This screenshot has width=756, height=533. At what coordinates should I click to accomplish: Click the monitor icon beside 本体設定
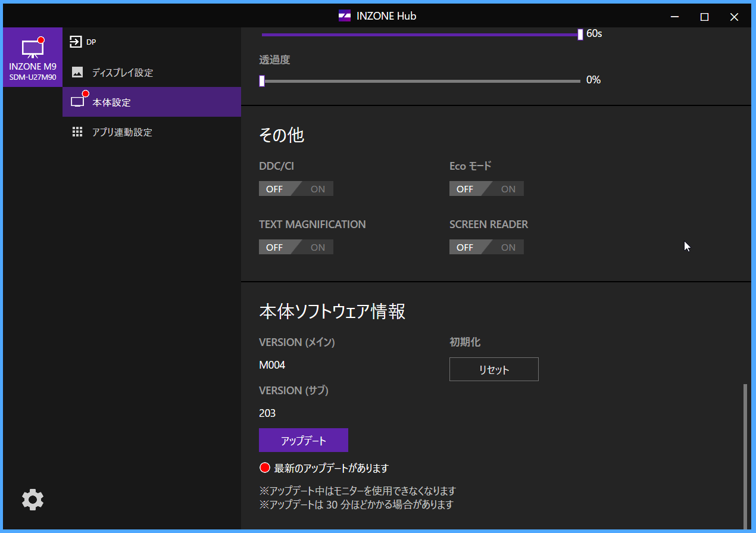77,102
